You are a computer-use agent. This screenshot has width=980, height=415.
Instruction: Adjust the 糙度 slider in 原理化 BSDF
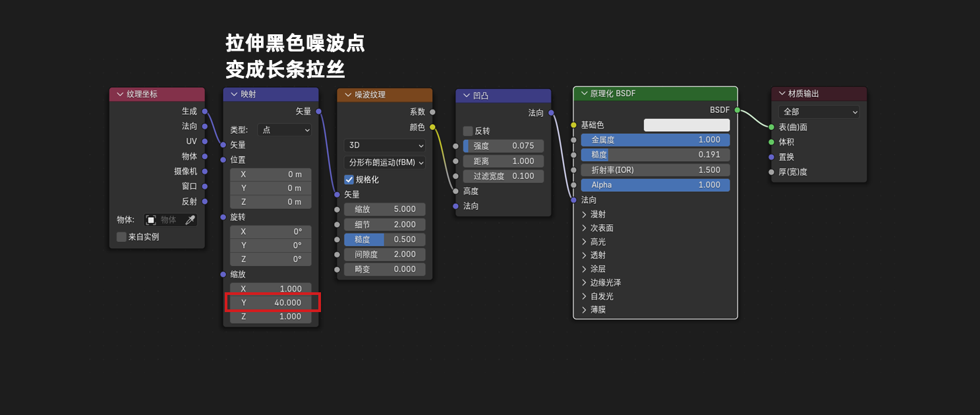[655, 154]
